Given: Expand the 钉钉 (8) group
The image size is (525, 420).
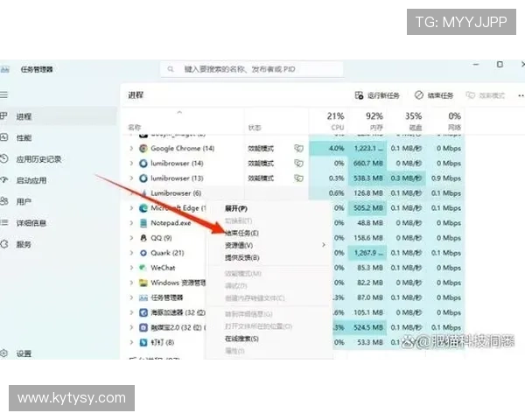Looking at the screenshot, I should pyautogui.click(x=131, y=342).
